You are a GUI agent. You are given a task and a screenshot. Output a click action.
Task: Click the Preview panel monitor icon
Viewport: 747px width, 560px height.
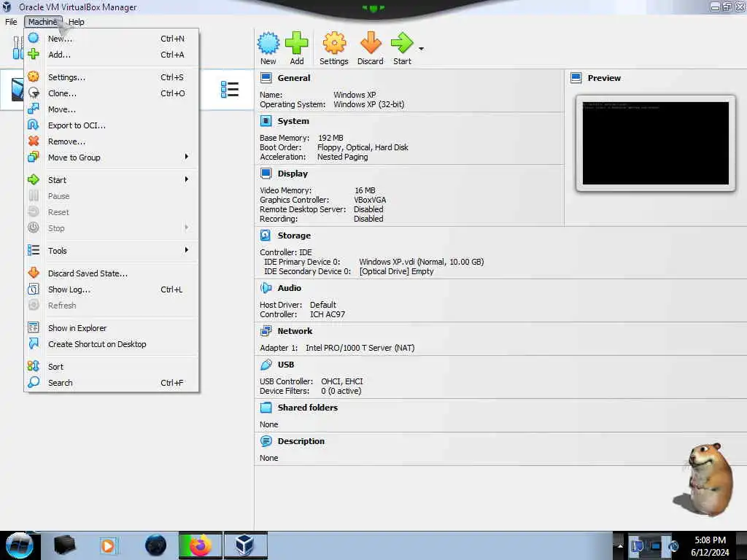pyautogui.click(x=576, y=78)
